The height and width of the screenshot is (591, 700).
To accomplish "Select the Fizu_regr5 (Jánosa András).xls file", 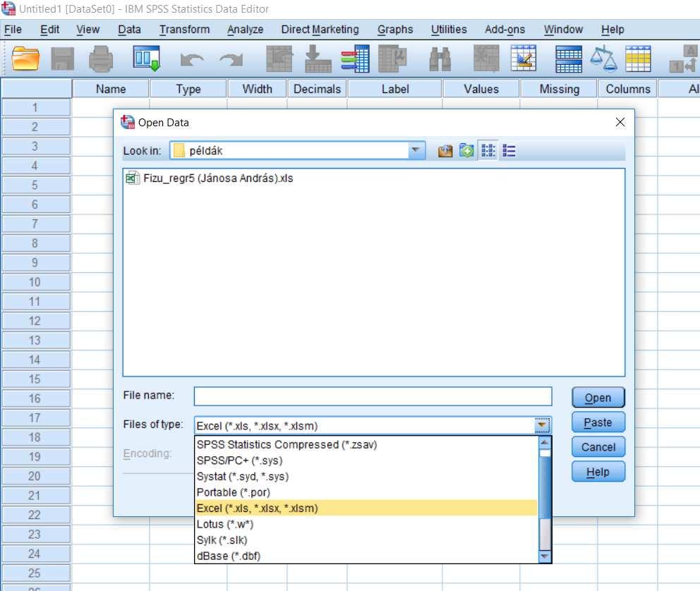I will [210, 178].
